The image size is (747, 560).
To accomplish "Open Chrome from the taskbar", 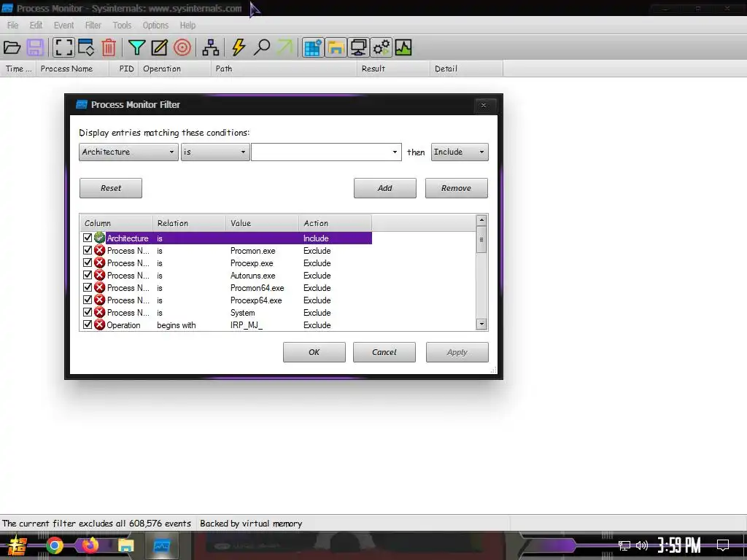I will [x=54, y=545].
